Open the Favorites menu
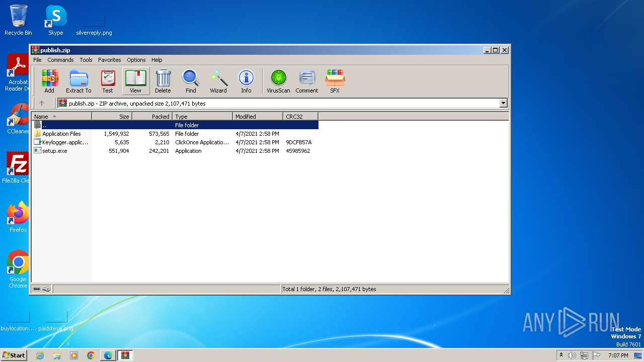Image resolution: width=644 pixels, height=362 pixels. [109, 60]
